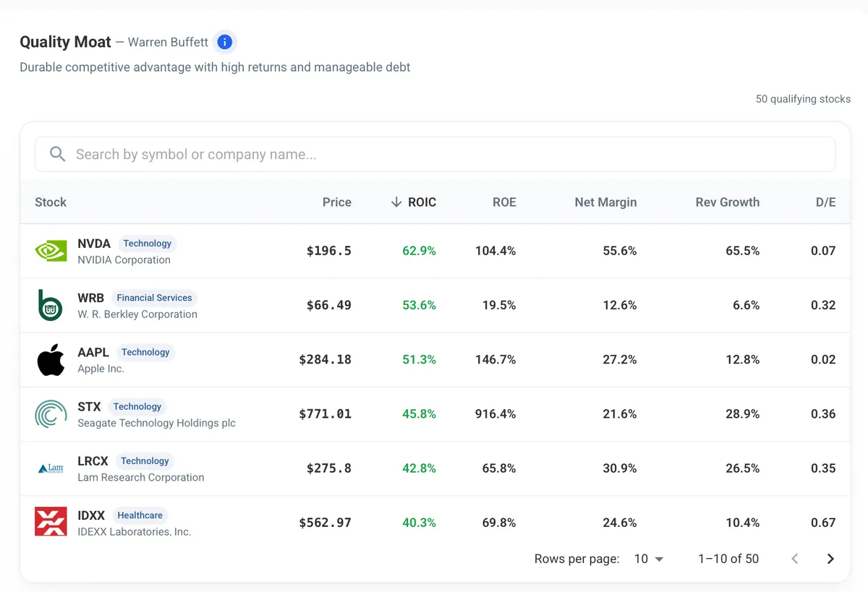This screenshot has width=868, height=592.
Task: Click the Healthcare sector tag on IDXX
Action: [140, 515]
